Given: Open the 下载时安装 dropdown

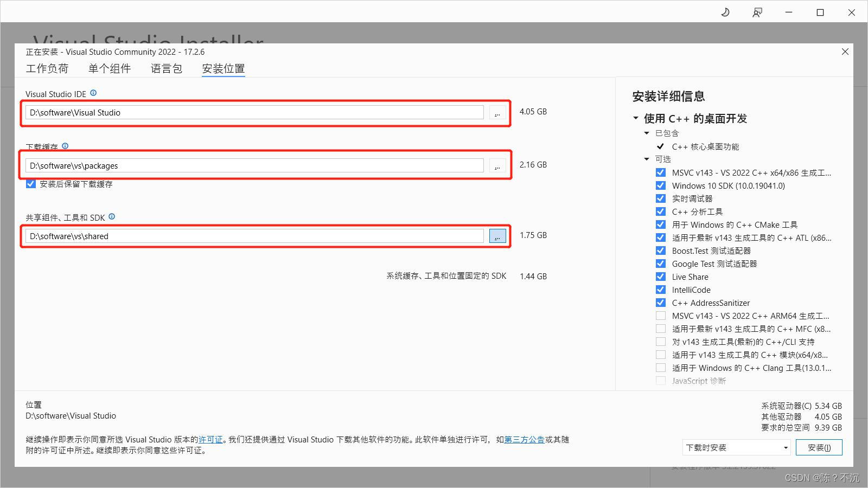Looking at the screenshot, I should click(x=736, y=447).
